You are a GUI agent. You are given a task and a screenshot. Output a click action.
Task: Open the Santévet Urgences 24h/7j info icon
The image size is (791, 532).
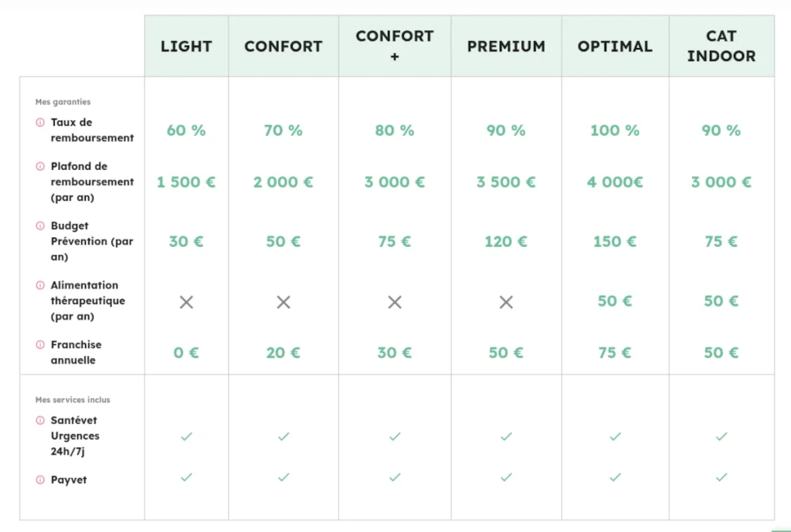pos(40,421)
